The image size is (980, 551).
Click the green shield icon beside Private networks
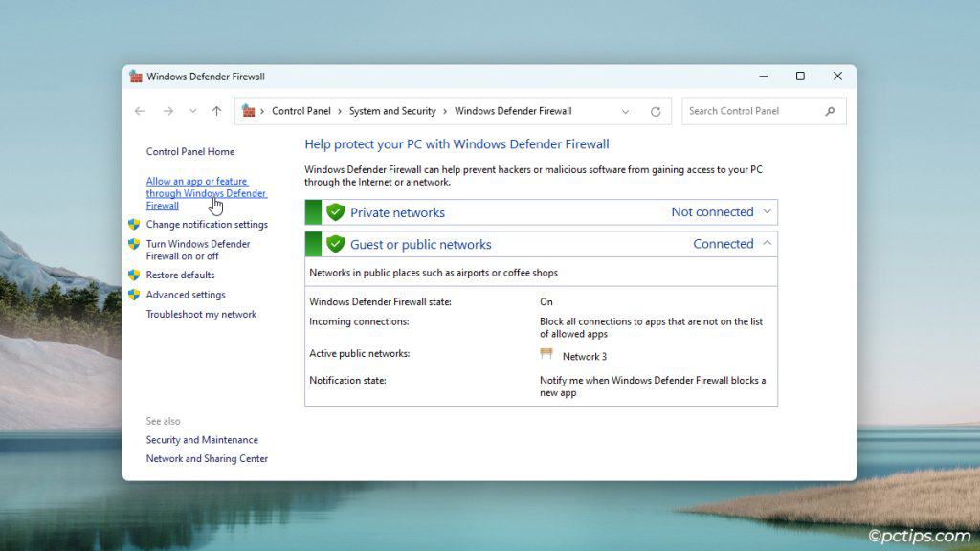[335, 211]
